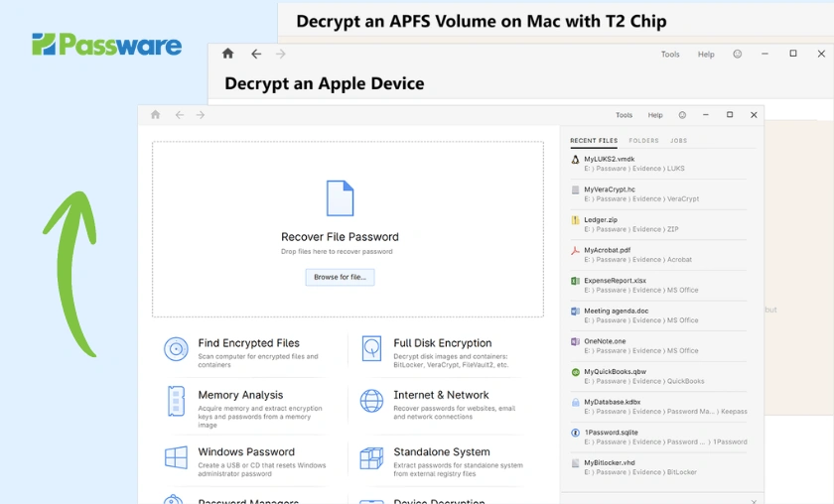Click the icon beside MyVeraCrypt.hc
Screen dimensions: 834x504
click(x=575, y=189)
